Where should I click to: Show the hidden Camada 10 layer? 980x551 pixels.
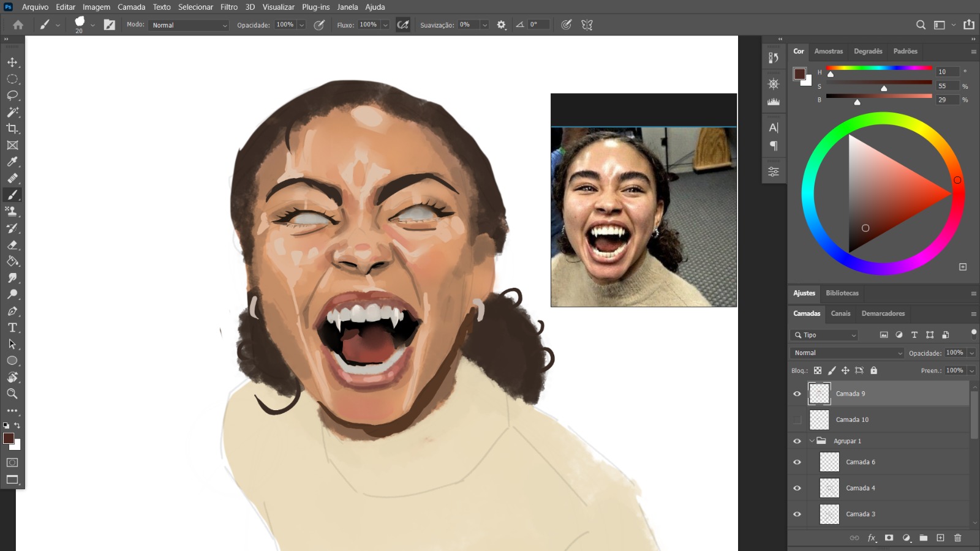pos(797,420)
